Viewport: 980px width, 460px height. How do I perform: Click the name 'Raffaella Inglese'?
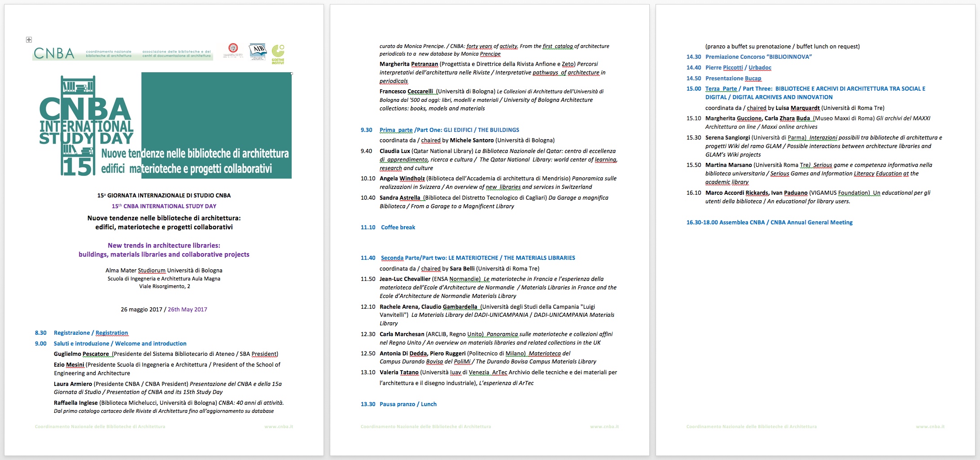75,403
